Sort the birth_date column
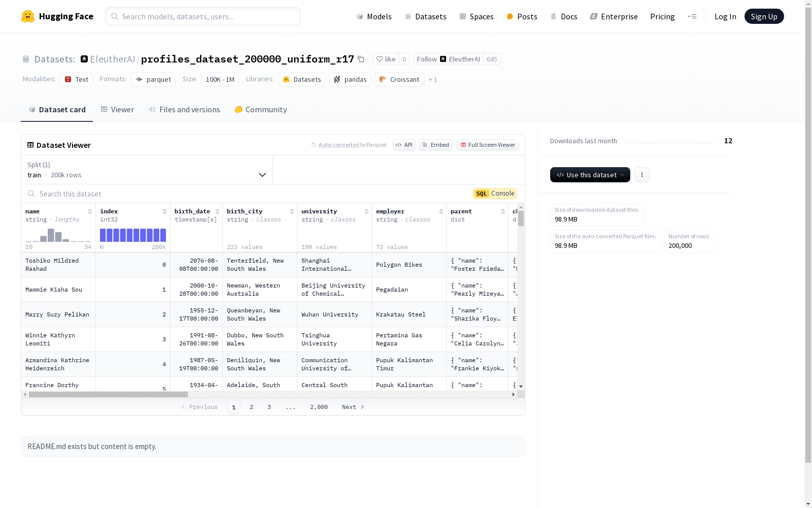The height and width of the screenshot is (508, 812). pyautogui.click(x=217, y=211)
